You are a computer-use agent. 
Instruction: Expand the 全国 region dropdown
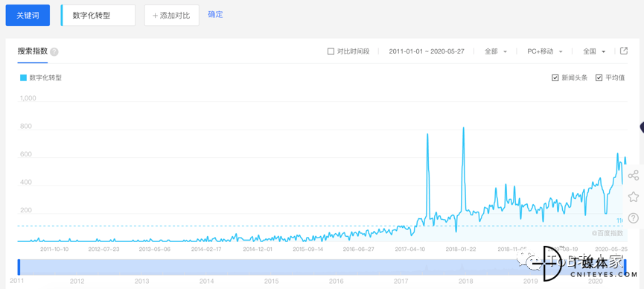click(594, 51)
